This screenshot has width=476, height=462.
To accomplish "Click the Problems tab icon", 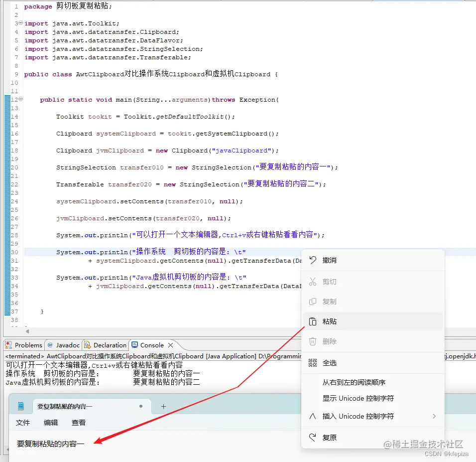I will coord(9,345).
